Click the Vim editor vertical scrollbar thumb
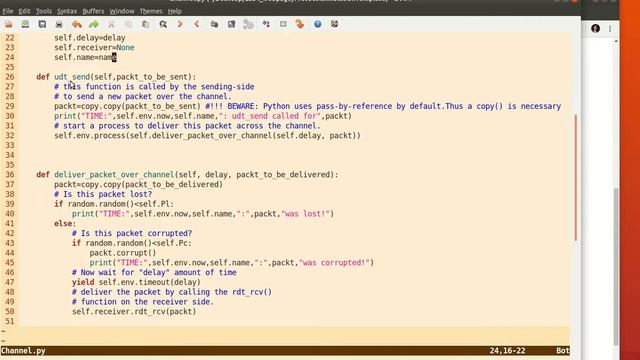The height and width of the screenshot is (360, 640). (576, 178)
